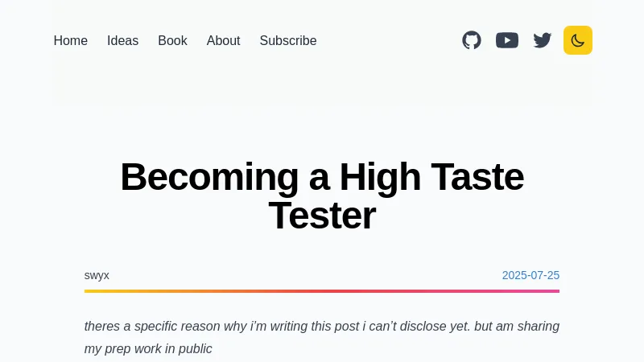Image resolution: width=644 pixels, height=362 pixels.
Task: Open the YouTube channel icon
Action: [507, 40]
